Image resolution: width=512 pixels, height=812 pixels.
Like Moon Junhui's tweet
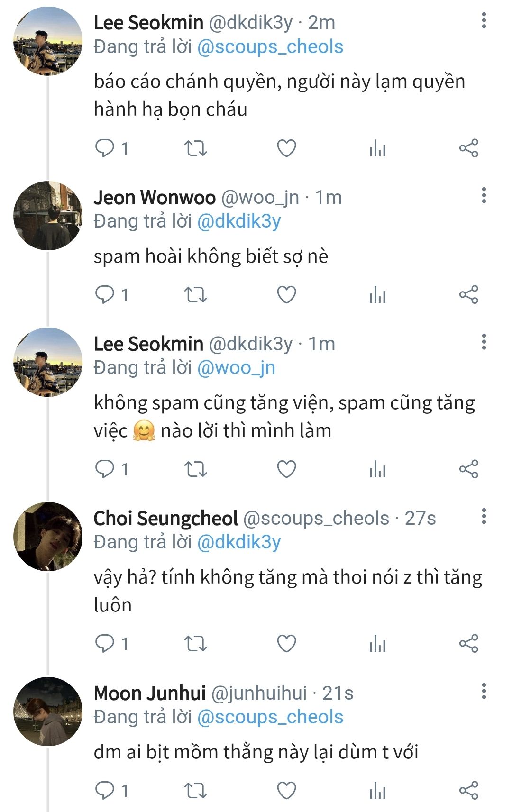click(x=286, y=790)
